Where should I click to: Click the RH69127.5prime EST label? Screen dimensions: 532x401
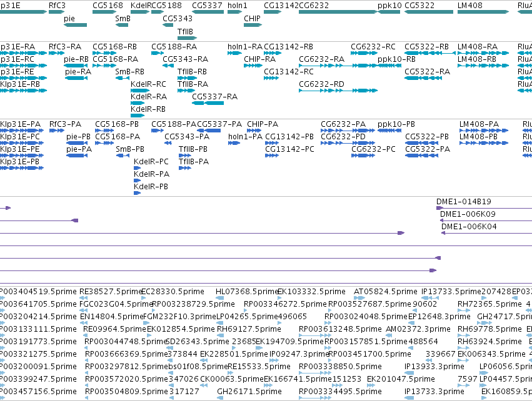click(249, 329)
